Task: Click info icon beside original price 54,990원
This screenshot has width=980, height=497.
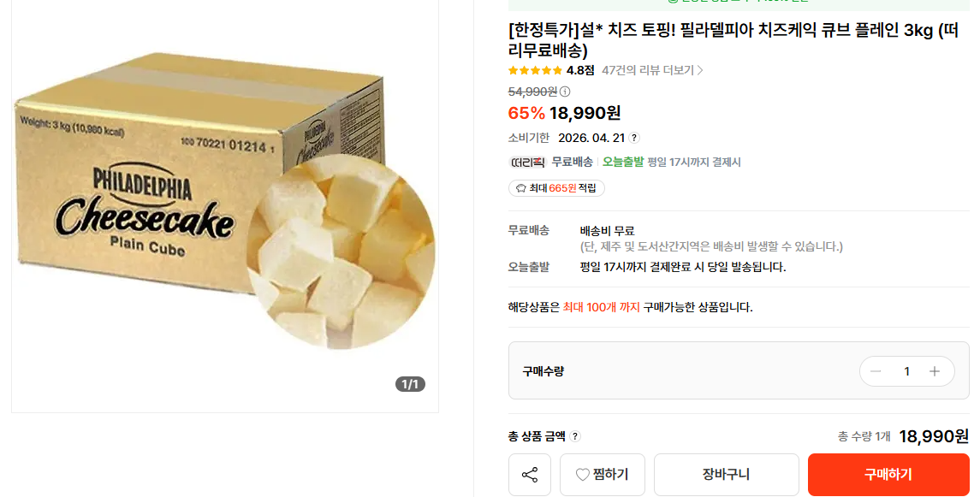Action: [565, 92]
